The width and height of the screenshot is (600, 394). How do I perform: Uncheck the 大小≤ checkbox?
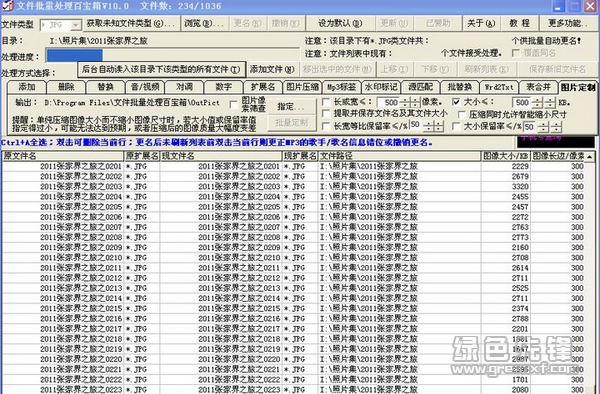[456, 102]
